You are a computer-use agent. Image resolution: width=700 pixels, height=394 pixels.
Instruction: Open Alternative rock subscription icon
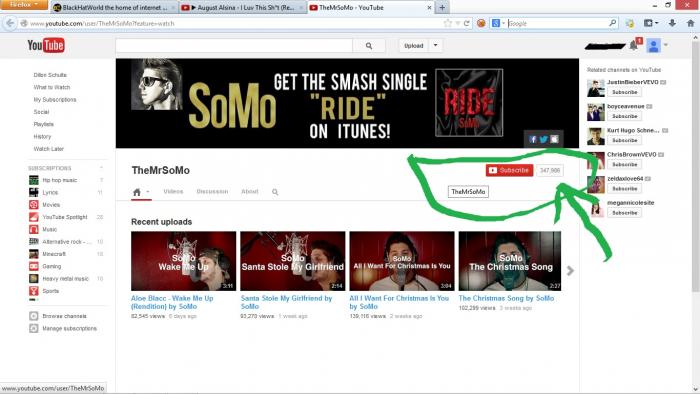[x=33, y=241]
